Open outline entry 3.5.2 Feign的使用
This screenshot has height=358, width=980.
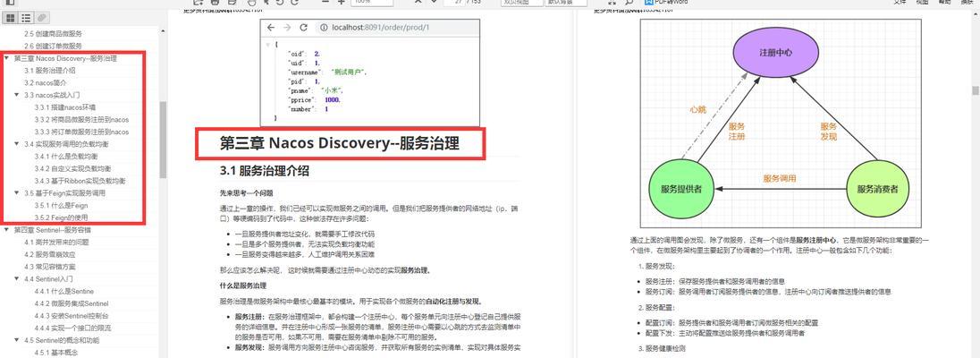point(61,217)
